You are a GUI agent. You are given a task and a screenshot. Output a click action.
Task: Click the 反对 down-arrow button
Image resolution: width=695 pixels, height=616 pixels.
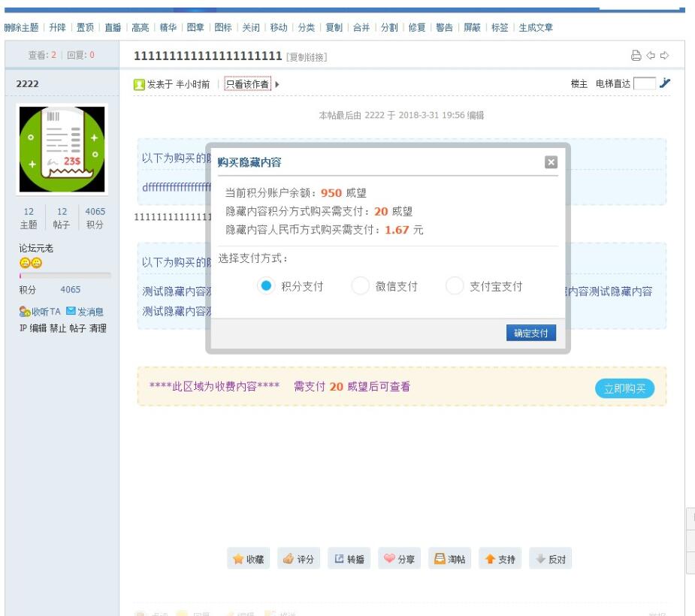pyautogui.click(x=550, y=559)
